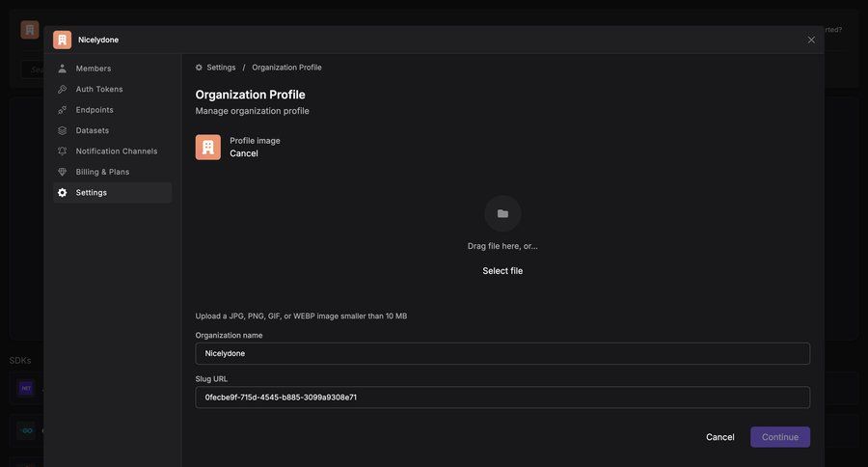The image size is (868, 467).
Task: Click the Notification Channels bell icon
Action: click(62, 151)
